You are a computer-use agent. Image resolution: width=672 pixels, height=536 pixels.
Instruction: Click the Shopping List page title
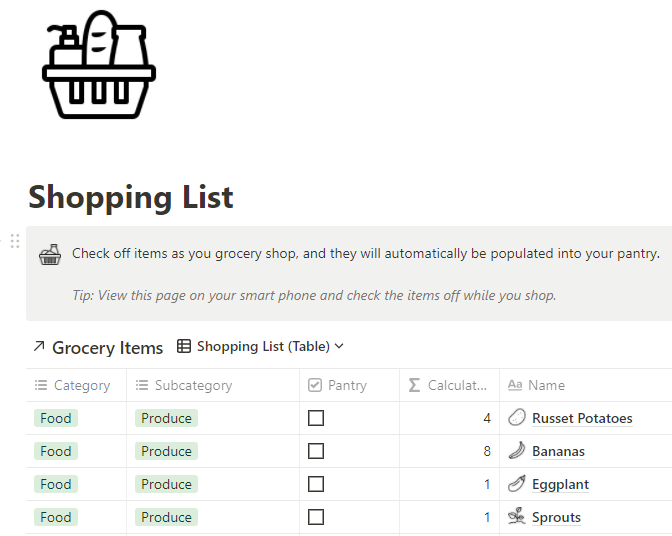pyautogui.click(x=131, y=197)
